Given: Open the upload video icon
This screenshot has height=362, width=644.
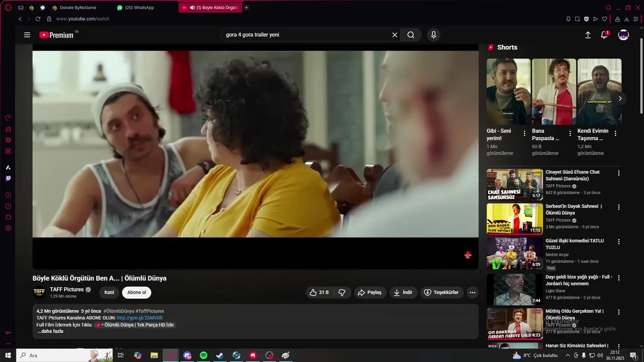Looking at the screenshot, I should (x=588, y=35).
